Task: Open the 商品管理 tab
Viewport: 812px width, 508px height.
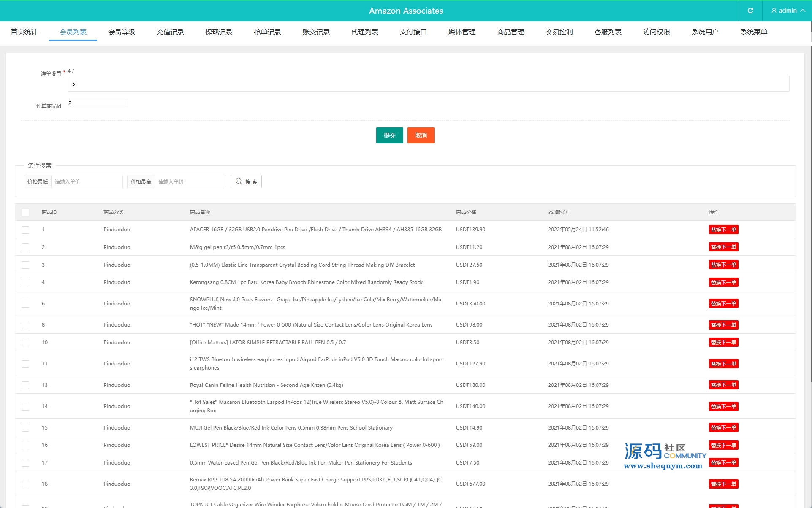Action: 511,32
